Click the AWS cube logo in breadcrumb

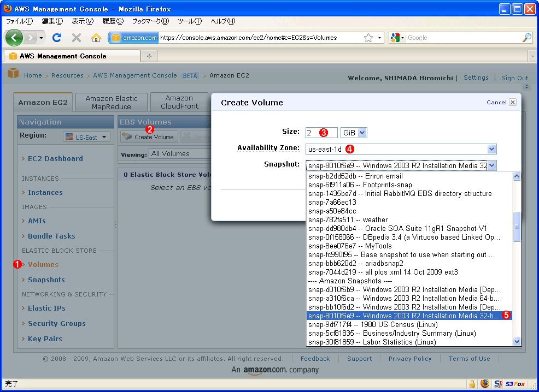(x=13, y=73)
